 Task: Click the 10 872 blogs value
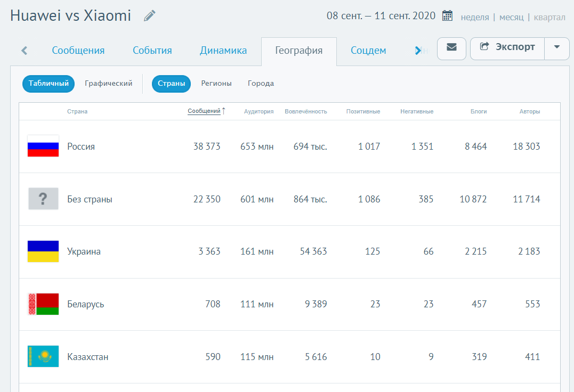click(x=473, y=199)
